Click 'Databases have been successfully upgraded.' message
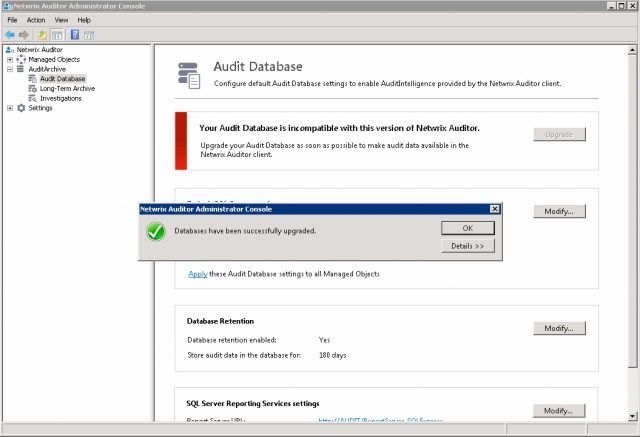 coord(245,231)
